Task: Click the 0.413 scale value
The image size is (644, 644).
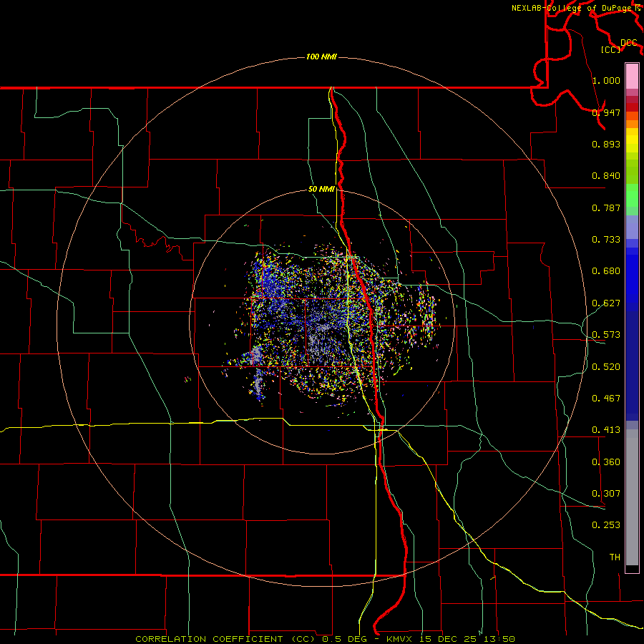Action: [606, 430]
